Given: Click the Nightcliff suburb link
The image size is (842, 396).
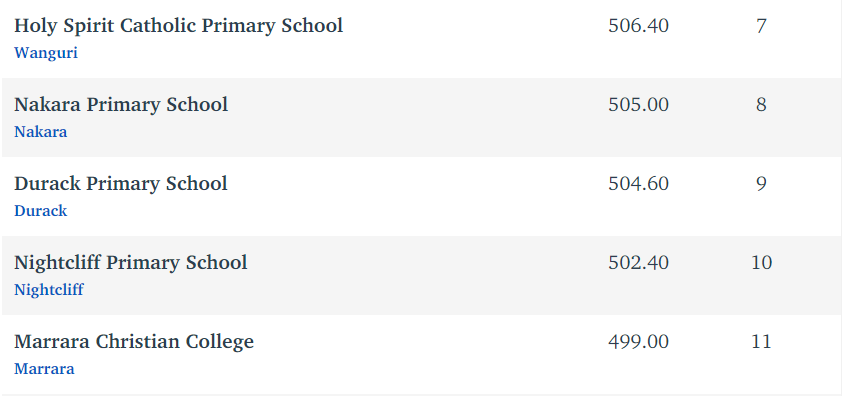Looking at the screenshot, I should (x=49, y=290).
